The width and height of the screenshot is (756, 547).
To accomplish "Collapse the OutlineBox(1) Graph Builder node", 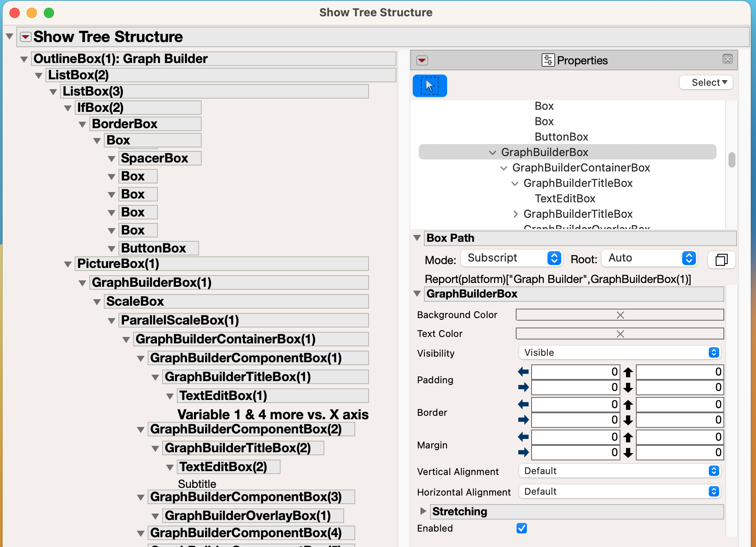I will [24, 59].
